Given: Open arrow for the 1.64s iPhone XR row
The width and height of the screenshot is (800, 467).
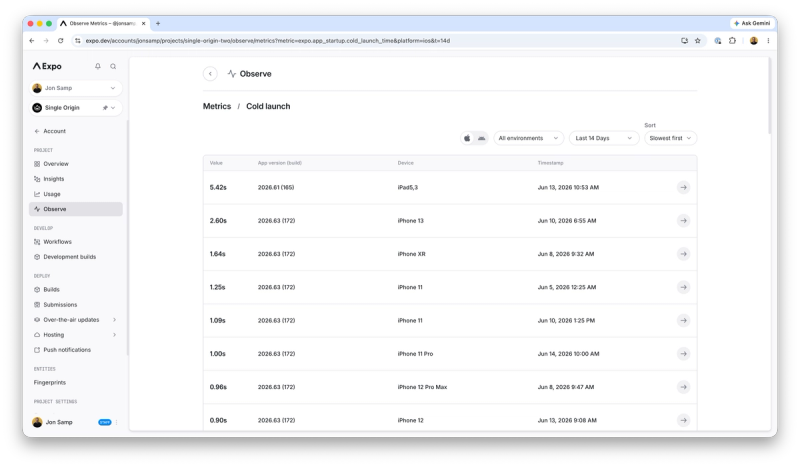Looking at the screenshot, I should click(x=683, y=254).
